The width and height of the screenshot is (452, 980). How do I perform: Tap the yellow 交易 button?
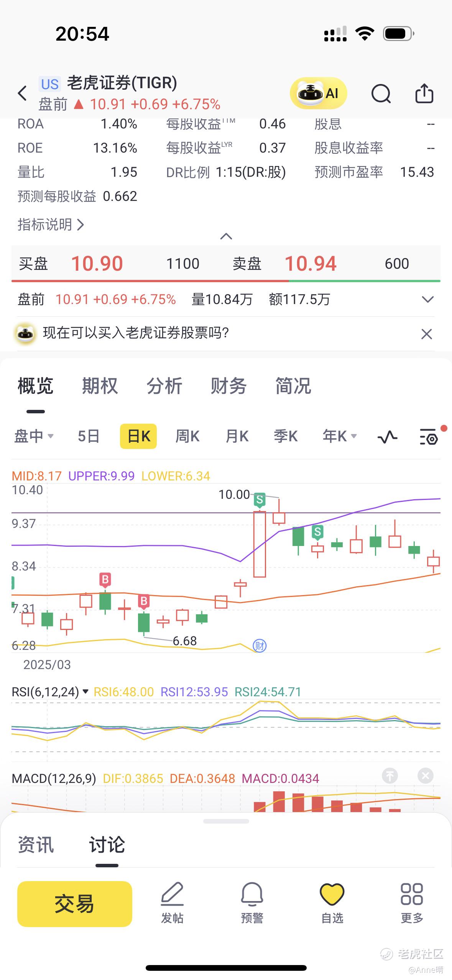click(75, 904)
